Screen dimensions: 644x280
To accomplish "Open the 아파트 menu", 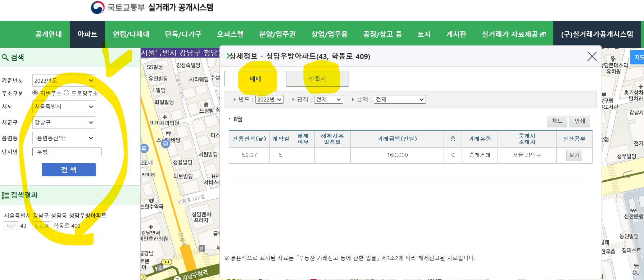I will [87, 34].
